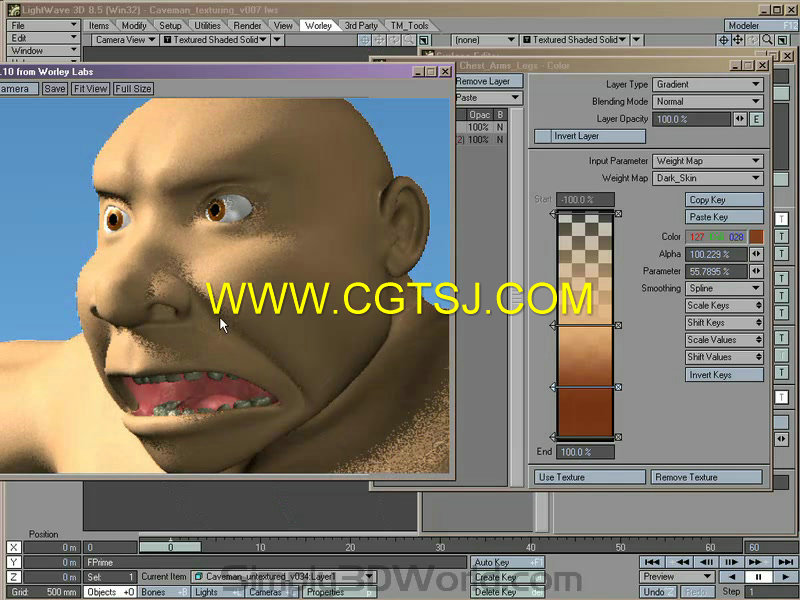Select the second gradient key arrow handle
Image resolution: width=800 pixels, height=600 pixels.
coord(553,325)
